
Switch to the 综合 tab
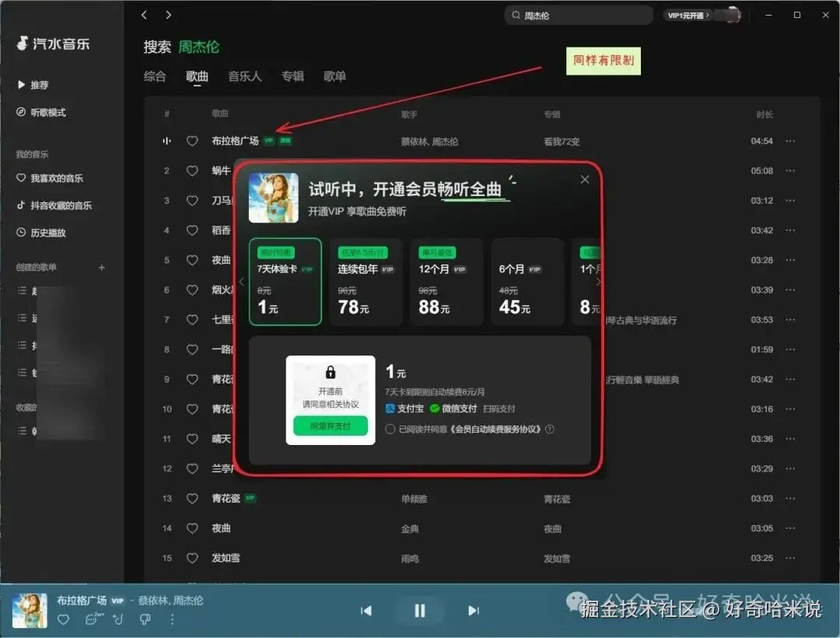tap(155, 76)
